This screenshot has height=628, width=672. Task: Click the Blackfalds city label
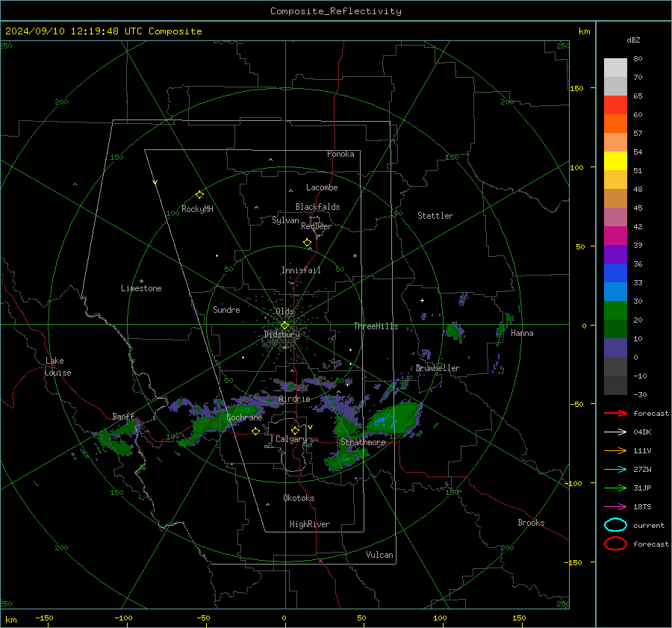(317, 207)
